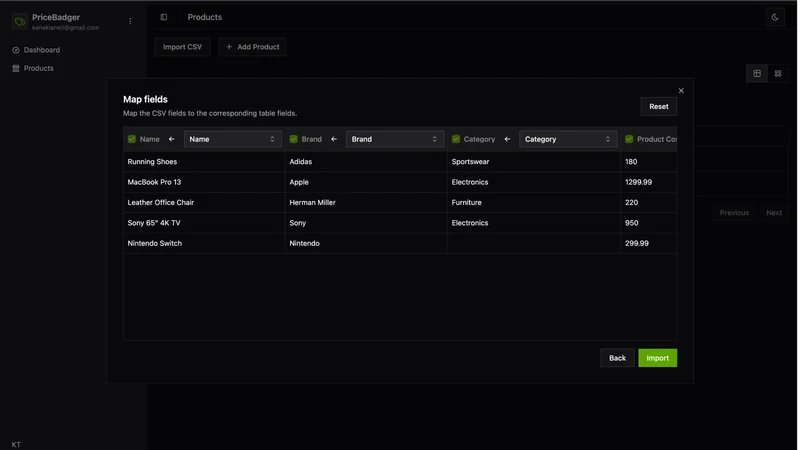This screenshot has height=450, width=800.
Task: Reset the field mappings
Action: coord(659,107)
